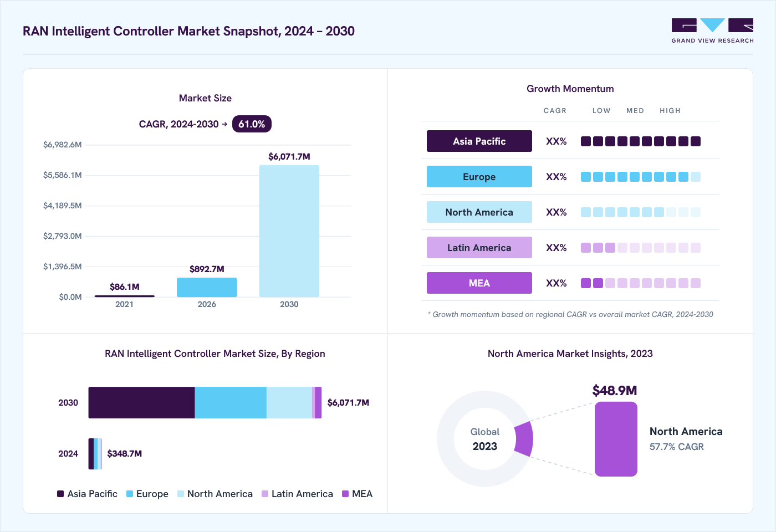776x532 pixels.
Task: Click the MEA legend swatch
Action: [345, 494]
